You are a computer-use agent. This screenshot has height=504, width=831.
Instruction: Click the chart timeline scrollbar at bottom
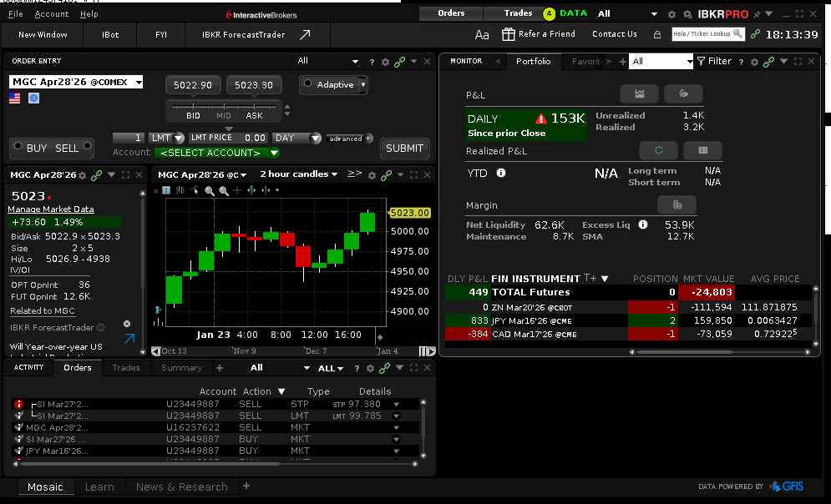click(x=294, y=351)
